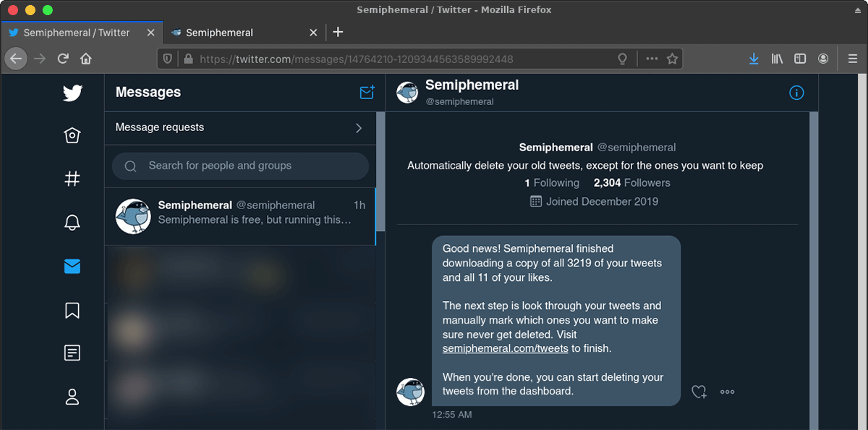The height and width of the screenshot is (430, 868).
Task: Open Lists from the sidebar icon
Action: [72, 353]
